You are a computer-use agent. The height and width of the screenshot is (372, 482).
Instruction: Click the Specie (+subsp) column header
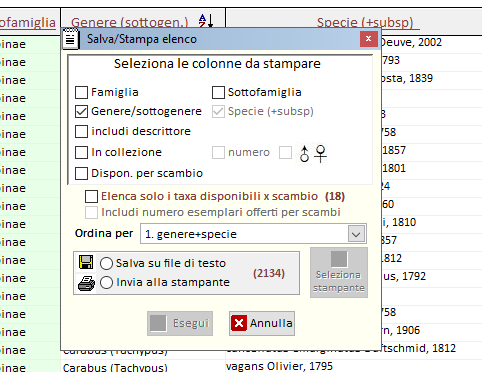(x=365, y=22)
